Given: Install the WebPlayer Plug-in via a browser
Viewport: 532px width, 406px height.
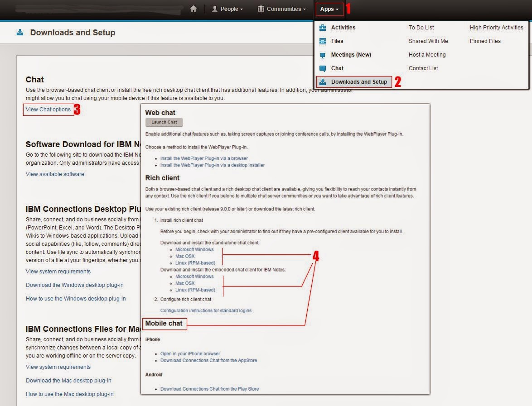Looking at the screenshot, I should [204, 158].
